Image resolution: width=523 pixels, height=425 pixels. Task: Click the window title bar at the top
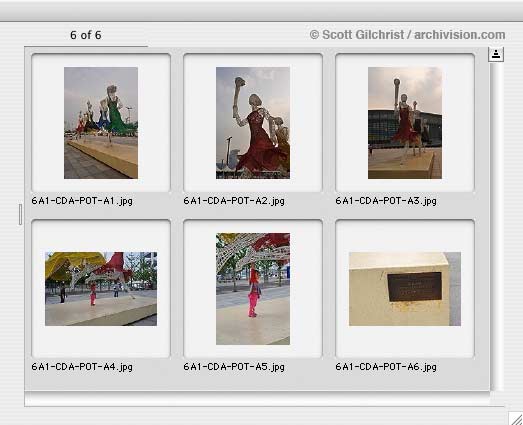[x=262, y=11]
